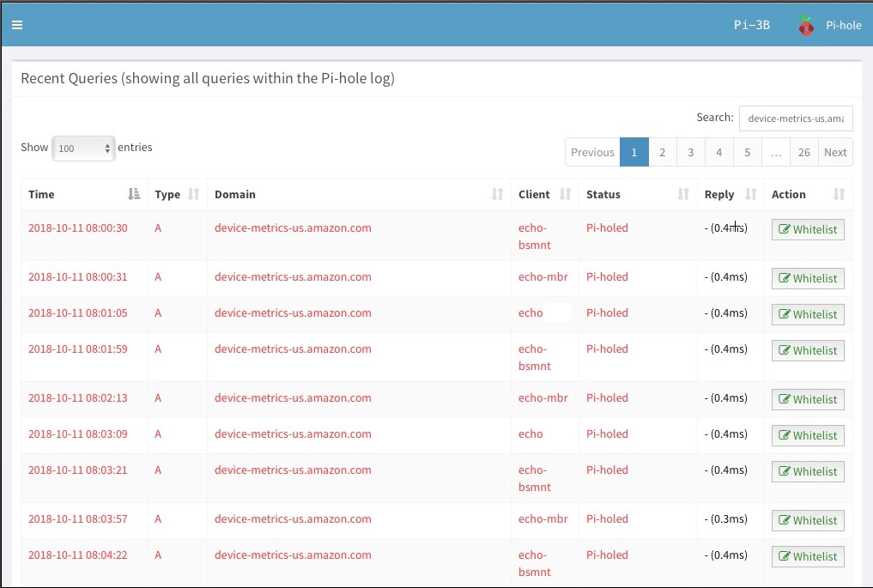Viewport: 873px width, 588px height.
Task: Whitelist the 08:00:31 query
Action: 808,278
